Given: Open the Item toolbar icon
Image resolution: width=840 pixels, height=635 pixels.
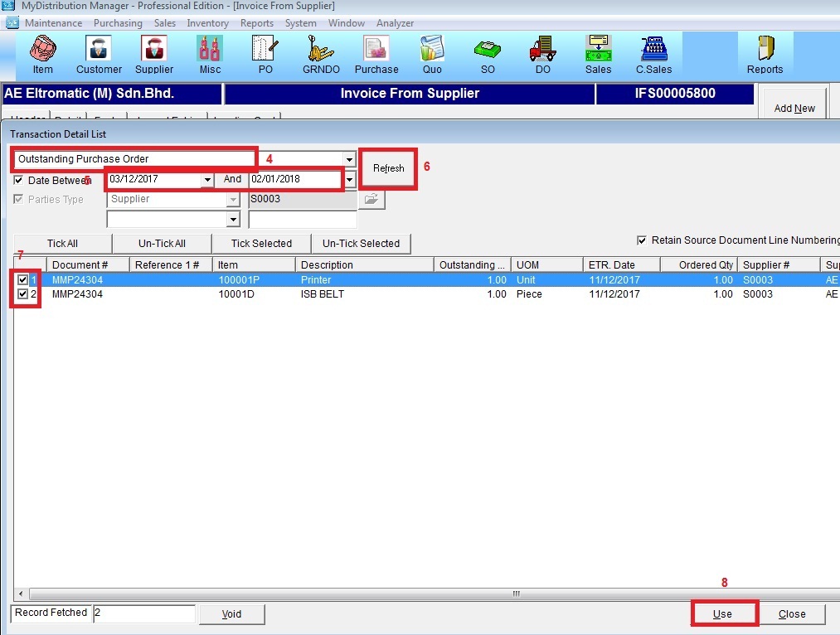Looking at the screenshot, I should pos(43,54).
